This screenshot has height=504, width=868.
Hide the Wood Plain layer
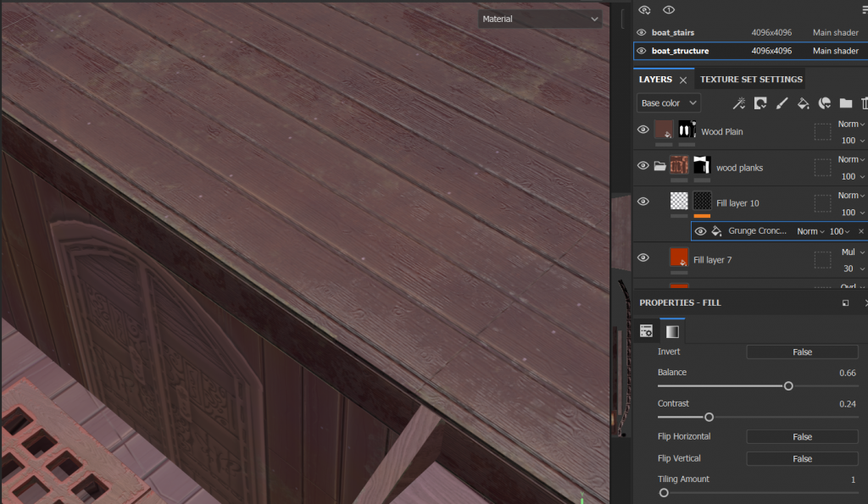coord(643,130)
